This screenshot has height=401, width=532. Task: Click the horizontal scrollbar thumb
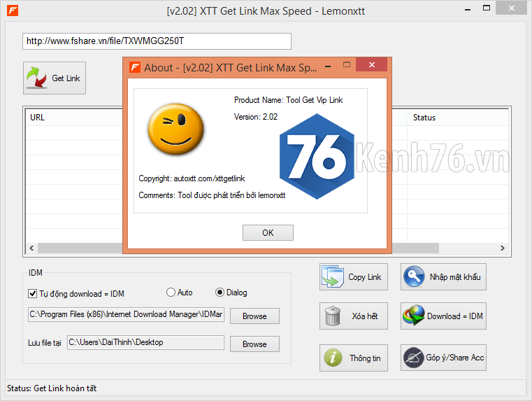coord(238,248)
